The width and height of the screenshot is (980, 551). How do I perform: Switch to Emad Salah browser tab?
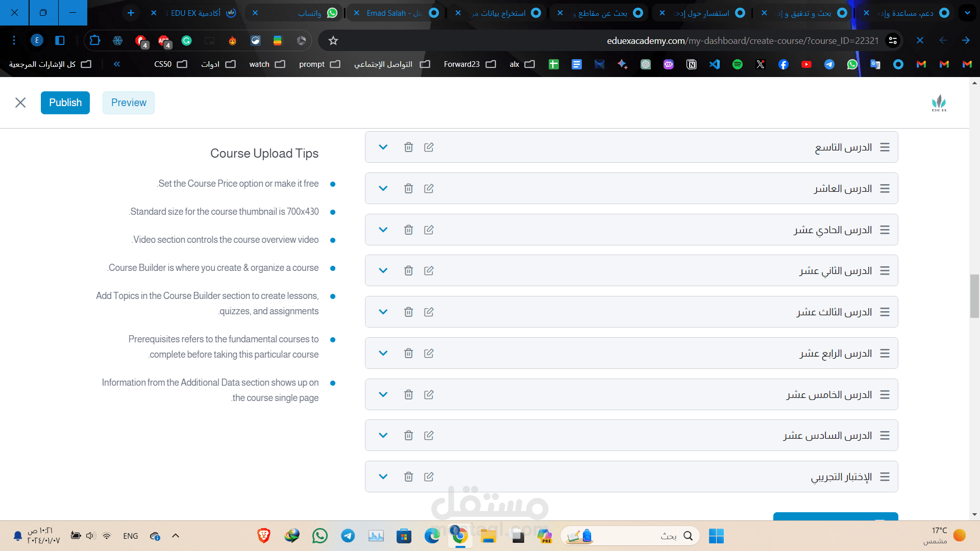[393, 13]
